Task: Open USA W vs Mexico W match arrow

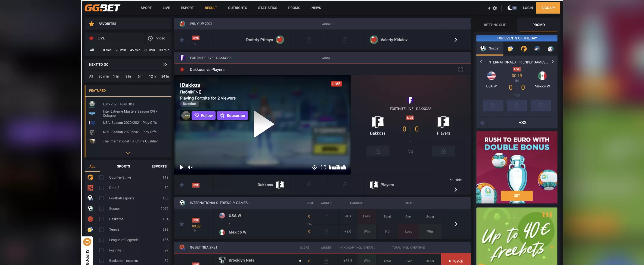Action: 456,224
